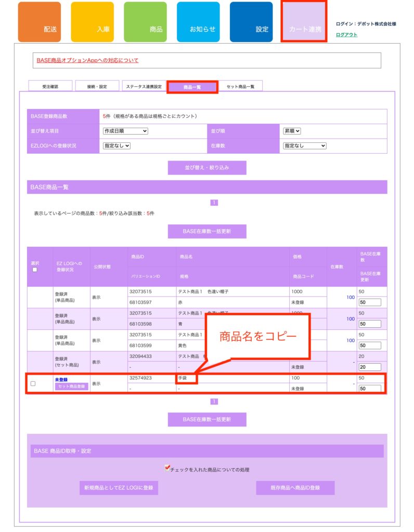Check the checkbox for the 手袋 row

click(x=33, y=383)
